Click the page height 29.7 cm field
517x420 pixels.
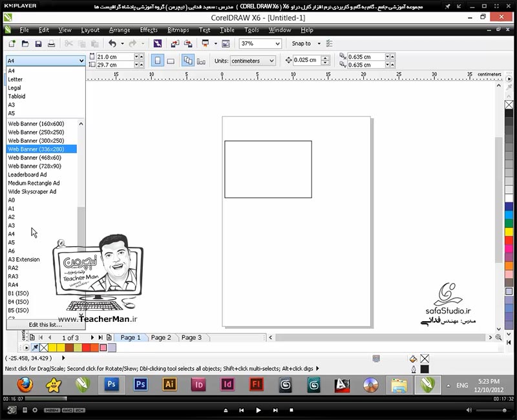point(115,65)
